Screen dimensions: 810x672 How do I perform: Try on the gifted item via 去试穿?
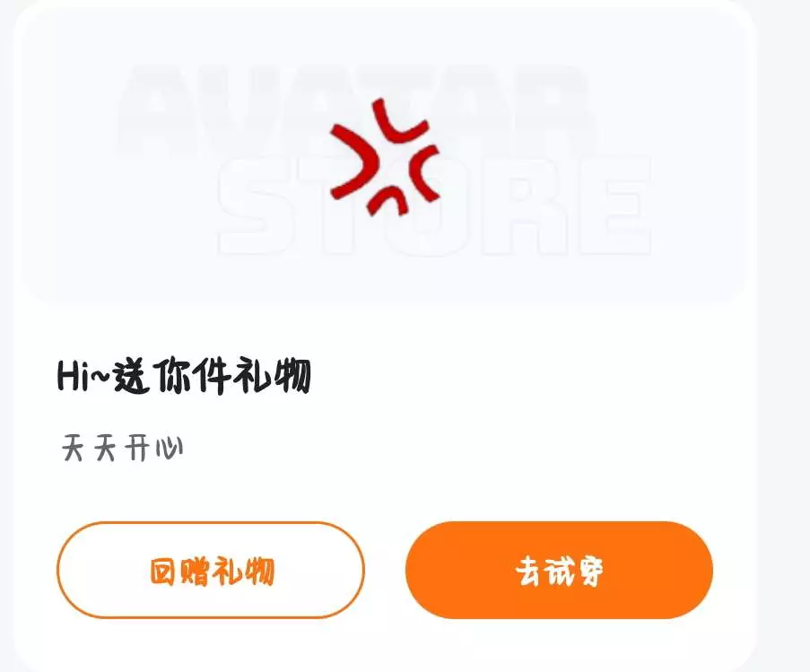point(559,570)
